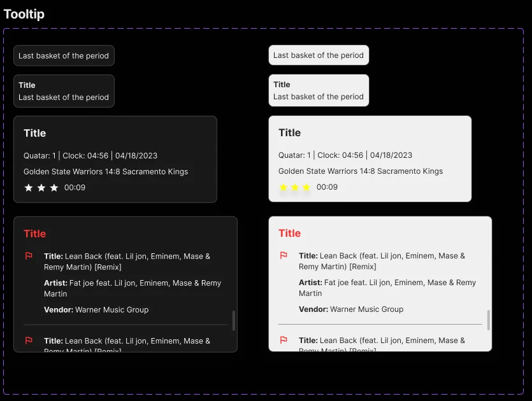Click the lower red flag icon in light tooltip

coord(284,340)
